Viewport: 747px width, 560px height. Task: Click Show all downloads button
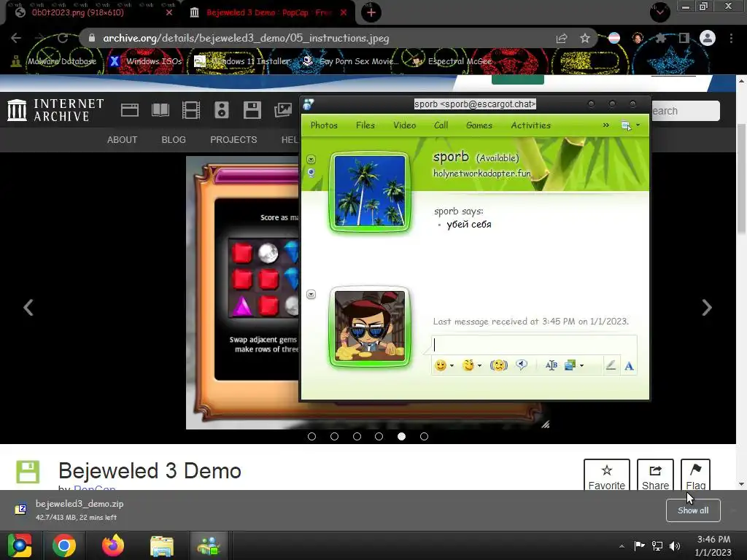click(693, 510)
